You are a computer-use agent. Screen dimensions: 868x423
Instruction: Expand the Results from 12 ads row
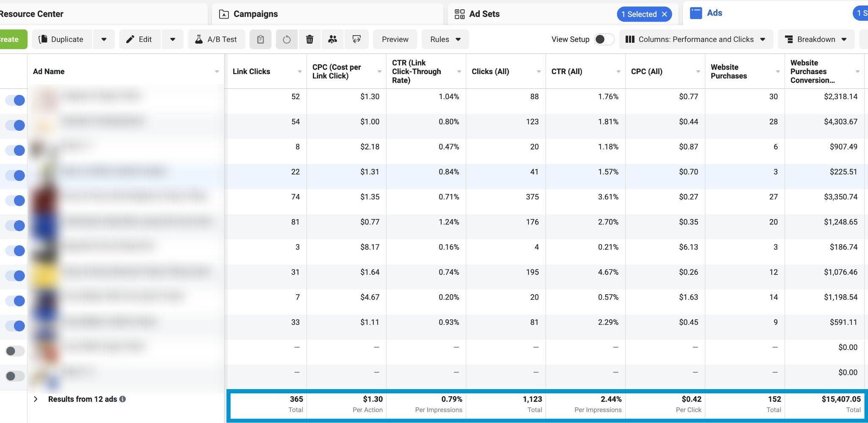(36, 399)
